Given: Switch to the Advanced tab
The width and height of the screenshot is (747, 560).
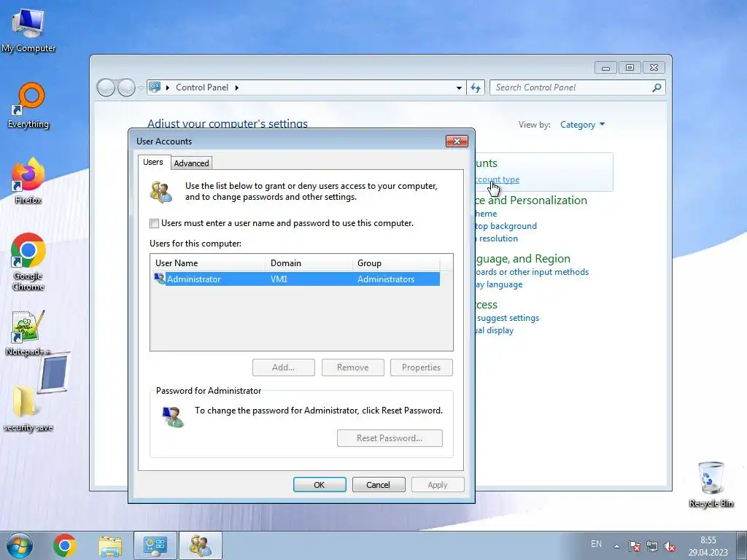Looking at the screenshot, I should pyautogui.click(x=191, y=163).
